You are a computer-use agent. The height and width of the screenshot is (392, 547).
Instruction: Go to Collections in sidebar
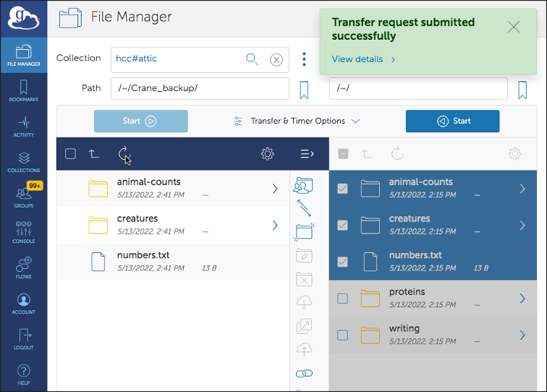point(23,162)
